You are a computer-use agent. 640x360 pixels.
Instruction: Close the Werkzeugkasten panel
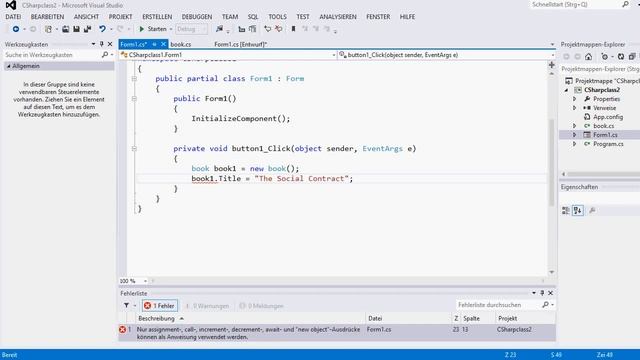click(x=110, y=44)
